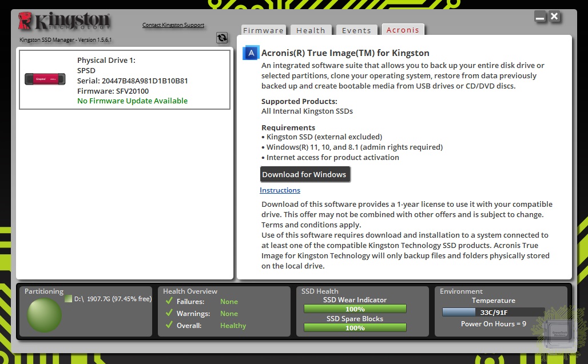Click the D:\ partition color legend square
The width and height of the screenshot is (588, 364).
(68, 299)
